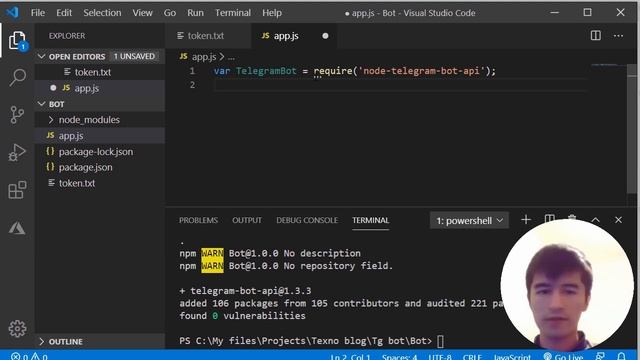Click the line number 1 gutter
This screenshot has width=640, height=360.
pyautogui.click(x=192, y=71)
